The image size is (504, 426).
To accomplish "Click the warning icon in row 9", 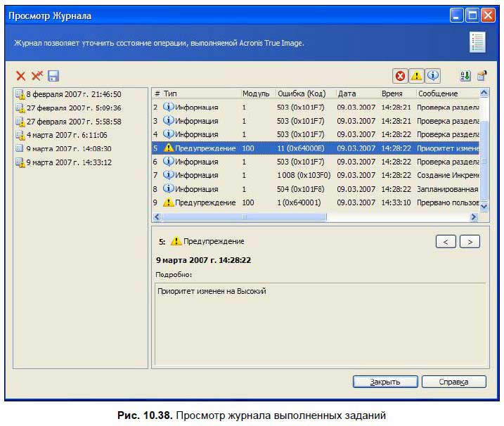I will (x=168, y=202).
